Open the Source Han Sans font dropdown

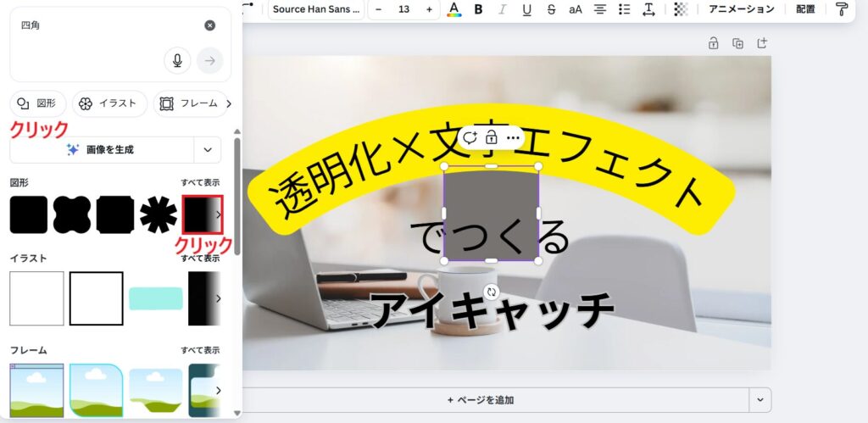coord(316,9)
